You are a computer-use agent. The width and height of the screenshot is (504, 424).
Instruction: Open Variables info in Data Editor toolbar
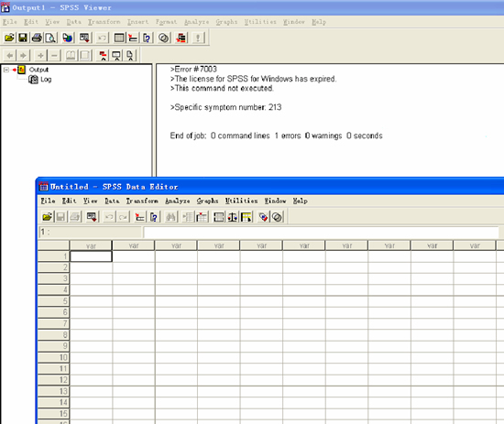click(154, 217)
